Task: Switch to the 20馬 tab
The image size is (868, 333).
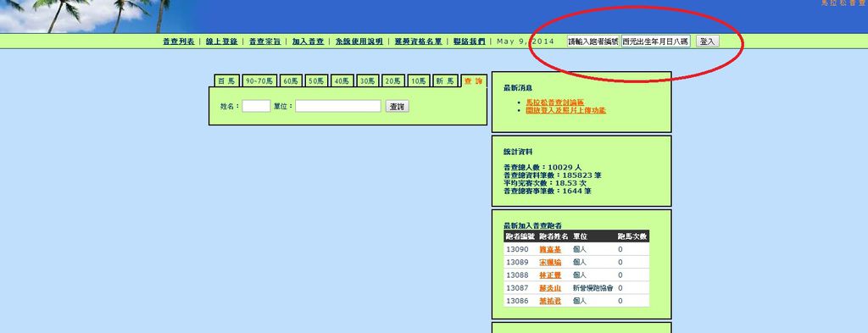Action: point(393,80)
